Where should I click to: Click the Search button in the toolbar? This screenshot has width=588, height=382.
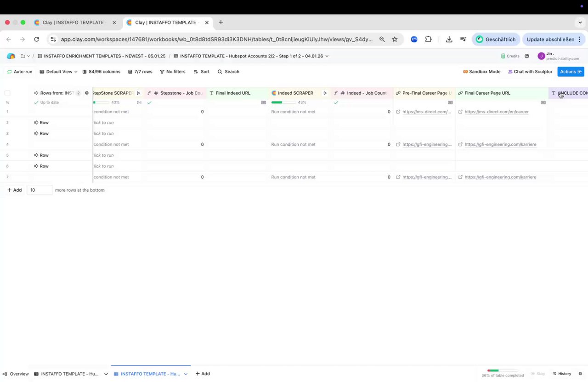[x=228, y=72]
